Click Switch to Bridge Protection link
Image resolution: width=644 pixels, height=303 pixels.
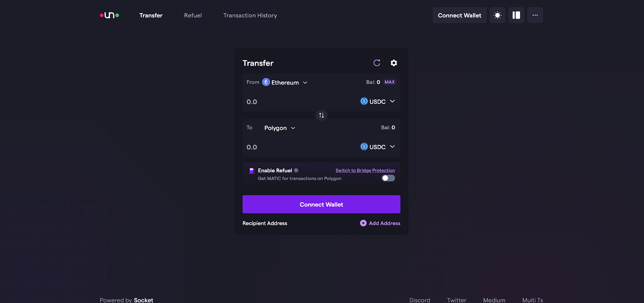pos(365,170)
